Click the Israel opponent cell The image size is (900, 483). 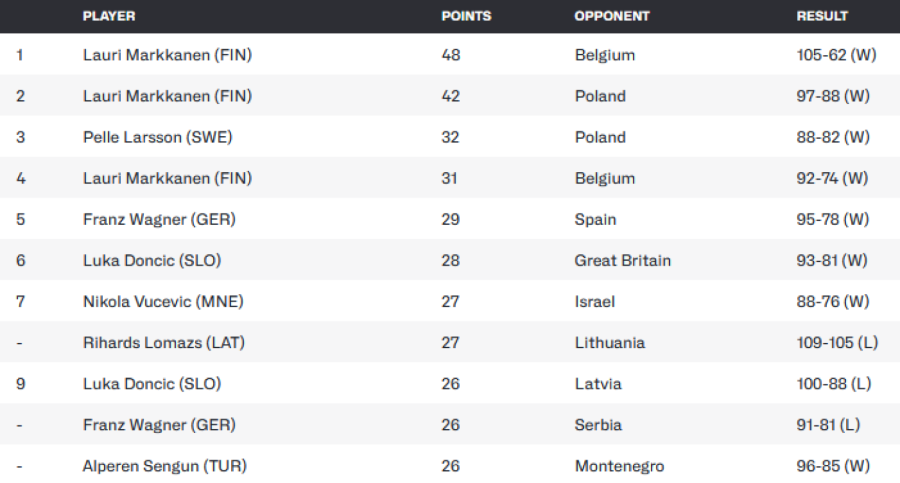(595, 301)
